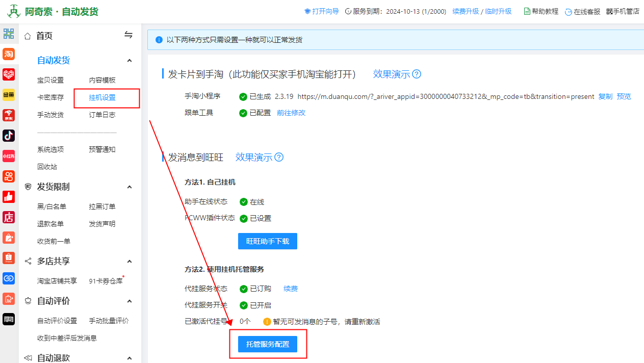The image size is (644, 363).
Task: Open 退款名单 menu item
Action: 50,224
